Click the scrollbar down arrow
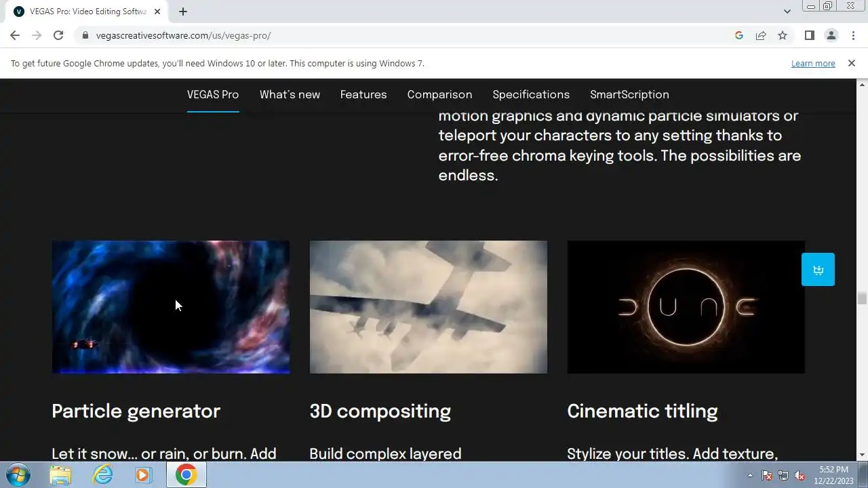This screenshot has width=868, height=488. pos(862,455)
